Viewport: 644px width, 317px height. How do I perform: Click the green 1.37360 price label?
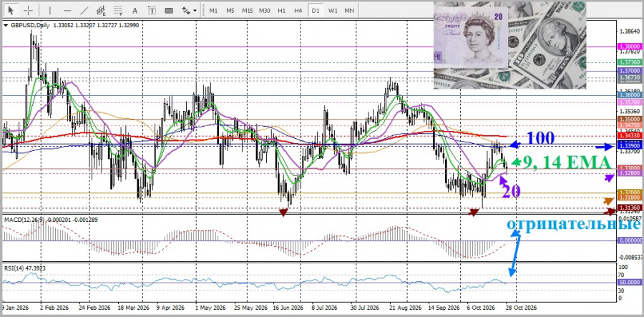pyautogui.click(x=628, y=62)
